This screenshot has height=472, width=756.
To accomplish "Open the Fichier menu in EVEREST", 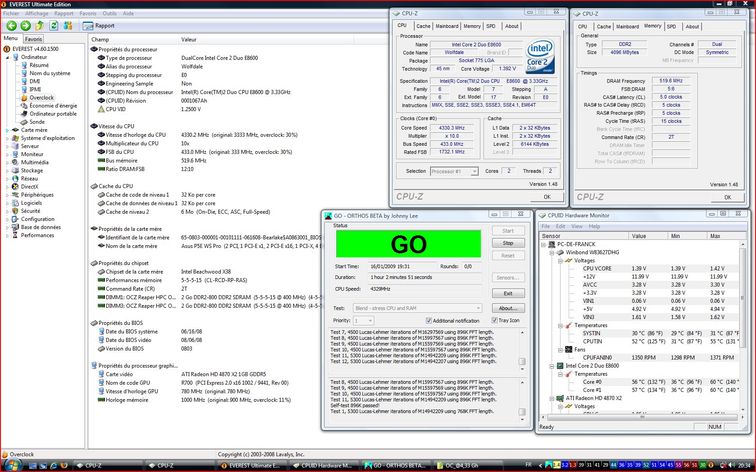I will coord(11,13).
